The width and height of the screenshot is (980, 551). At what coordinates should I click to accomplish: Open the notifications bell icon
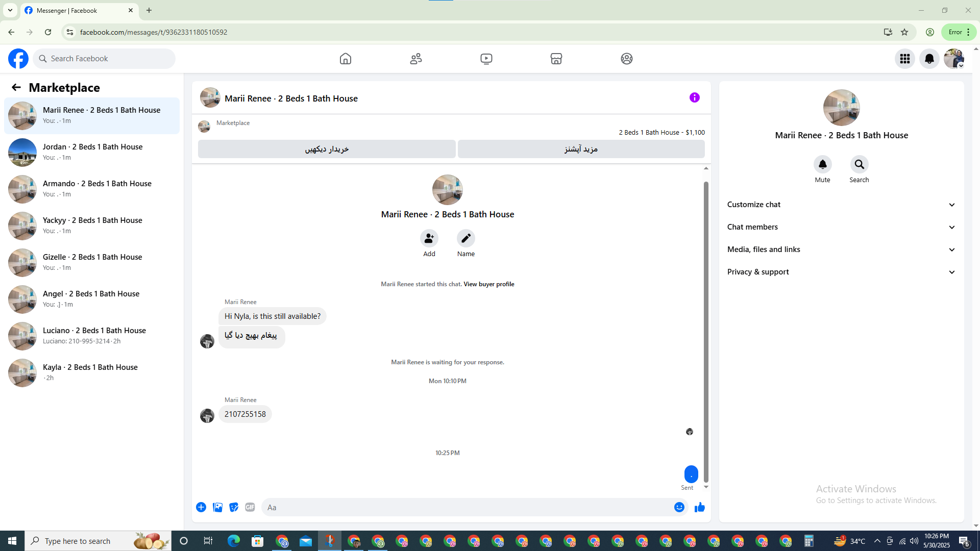[x=929, y=59]
